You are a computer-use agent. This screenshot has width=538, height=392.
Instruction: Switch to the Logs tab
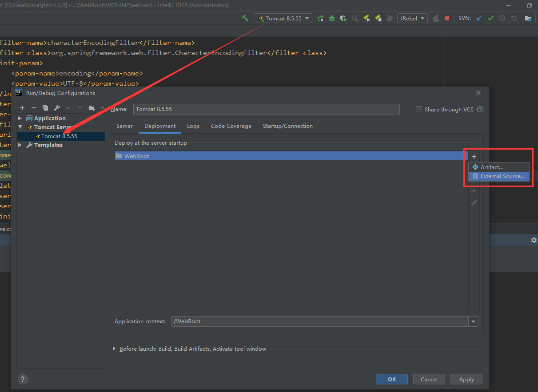point(193,126)
